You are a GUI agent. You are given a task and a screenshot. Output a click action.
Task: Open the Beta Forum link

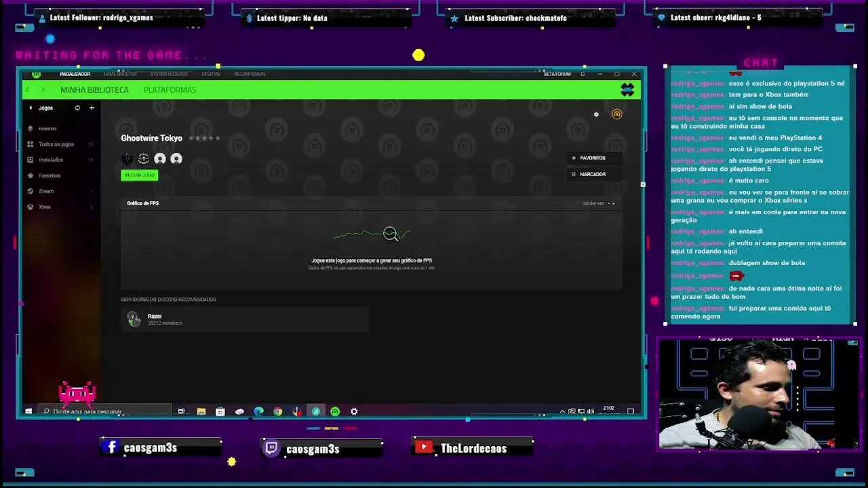pyautogui.click(x=557, y=74)
